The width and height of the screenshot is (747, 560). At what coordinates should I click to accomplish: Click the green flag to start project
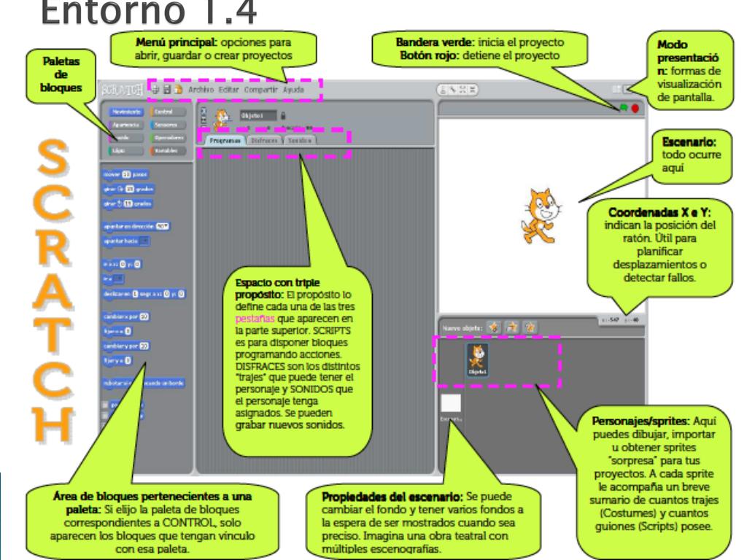pyautogui.click(x=623, y=108)
